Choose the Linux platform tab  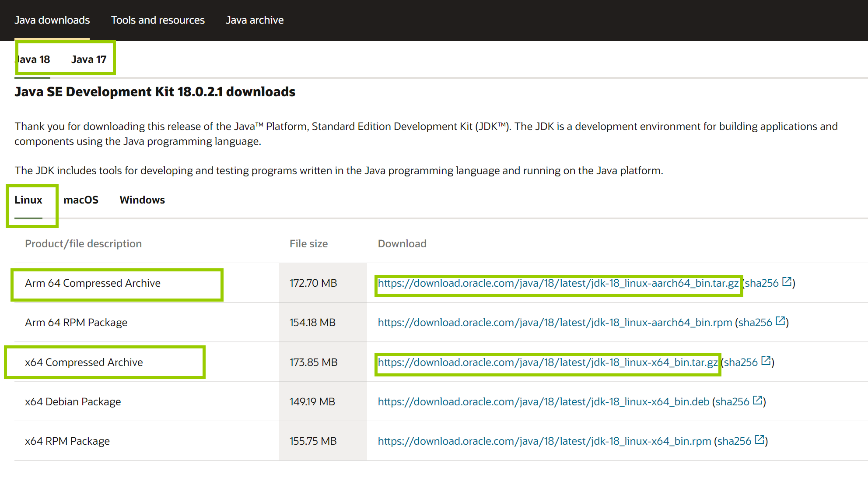click(x=28, y=200)
